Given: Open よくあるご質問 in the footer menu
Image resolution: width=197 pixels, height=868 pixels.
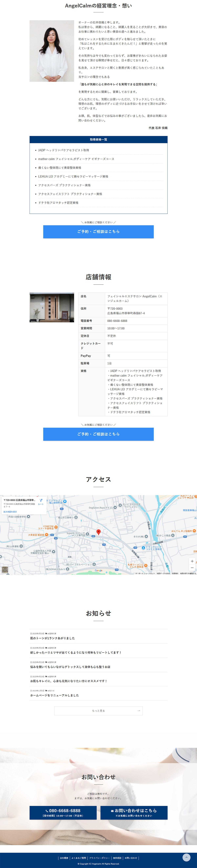Looking at the screenshot, I should [79, 858].
